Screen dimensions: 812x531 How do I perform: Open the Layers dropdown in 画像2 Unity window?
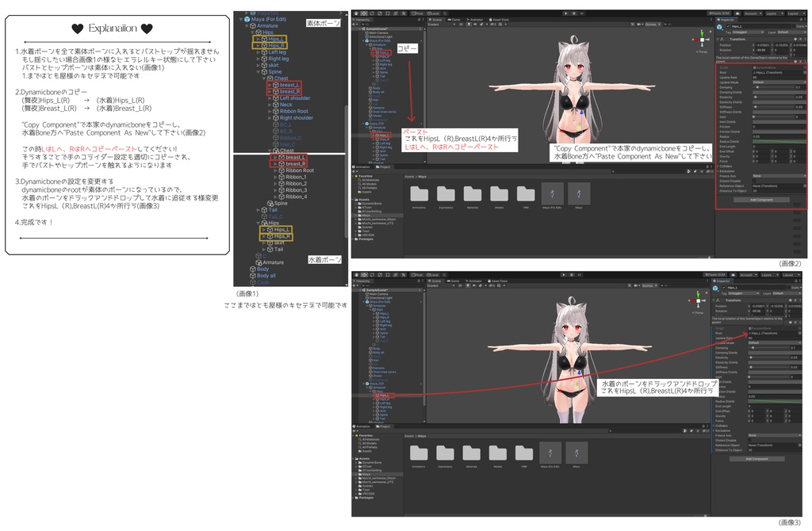coord(775,13)
